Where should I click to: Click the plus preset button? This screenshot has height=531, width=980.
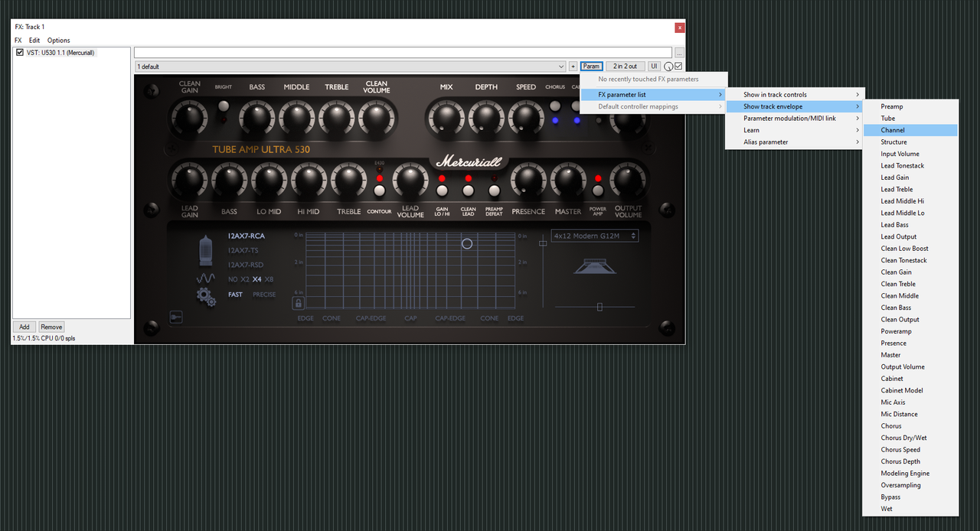tap(573, 67)
